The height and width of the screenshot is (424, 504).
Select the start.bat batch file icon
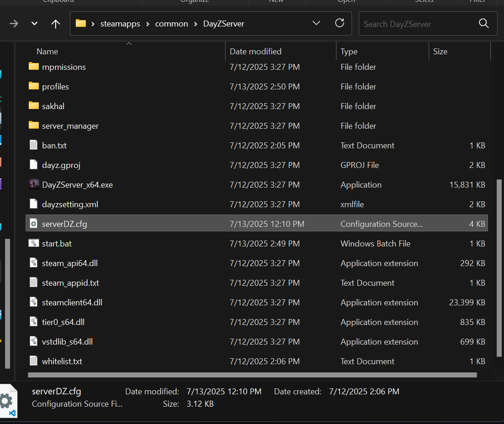pyautogui.click(x=34, y=243)
